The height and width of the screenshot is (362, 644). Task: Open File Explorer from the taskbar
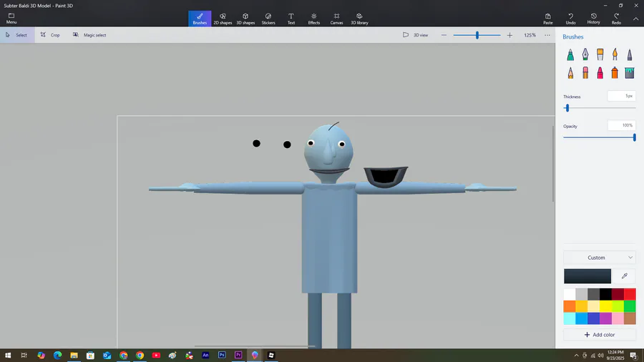tap(74, 356)
